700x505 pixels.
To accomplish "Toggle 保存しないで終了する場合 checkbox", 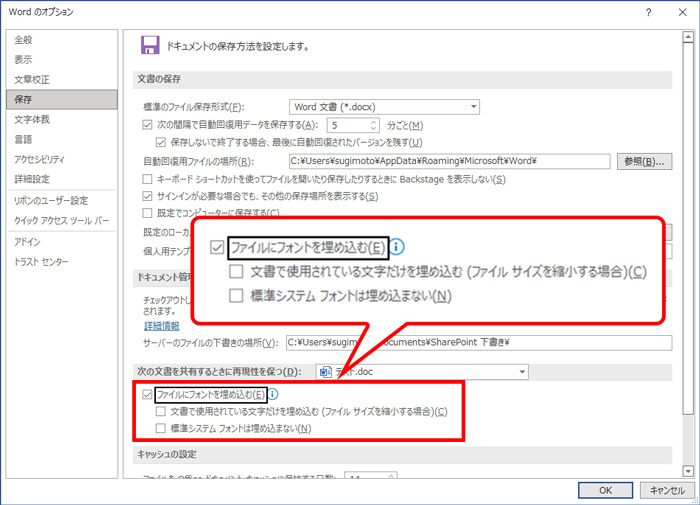I will coord(161,142).
